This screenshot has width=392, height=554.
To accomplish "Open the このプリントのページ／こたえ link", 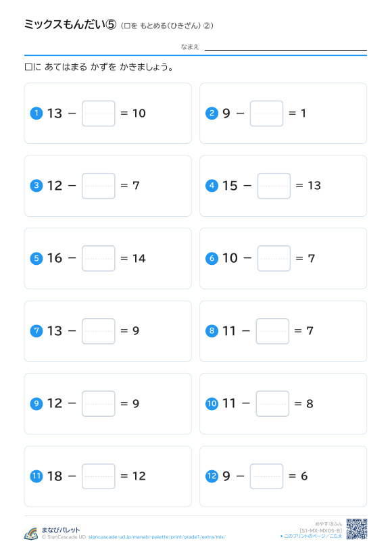I will [x=312, y=536].
